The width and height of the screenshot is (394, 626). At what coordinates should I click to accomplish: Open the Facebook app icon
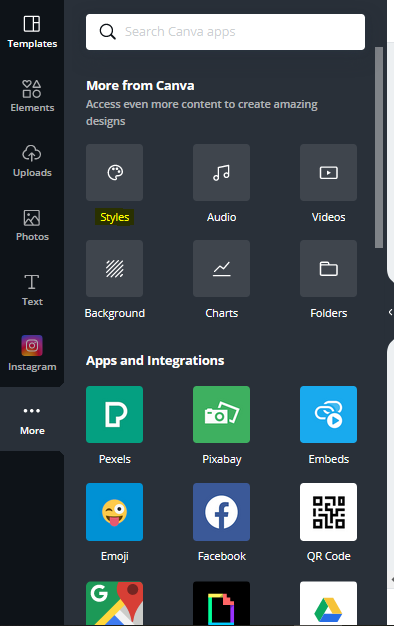tap(222, 512)
